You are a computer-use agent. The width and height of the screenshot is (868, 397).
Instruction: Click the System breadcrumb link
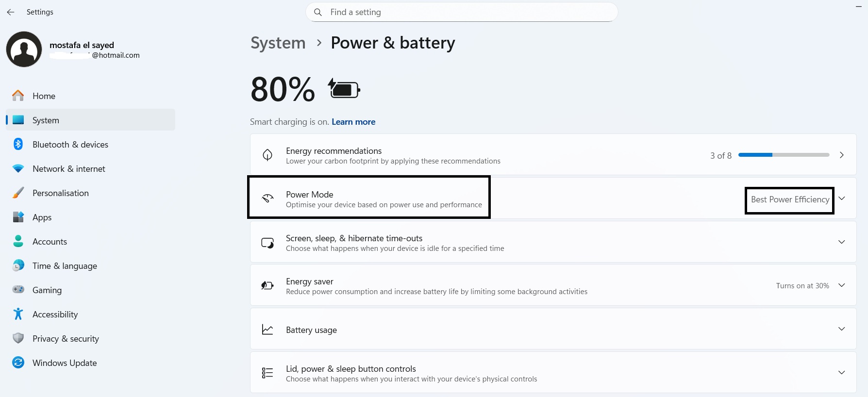278,43
